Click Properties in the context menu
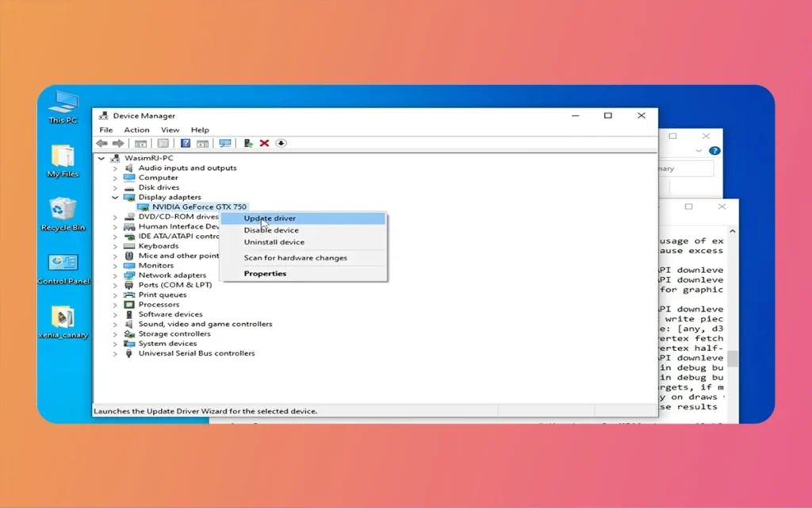Image resolution: width=812 pixels, height=508 pixels. pyautogui.click(x=265, y=274)
